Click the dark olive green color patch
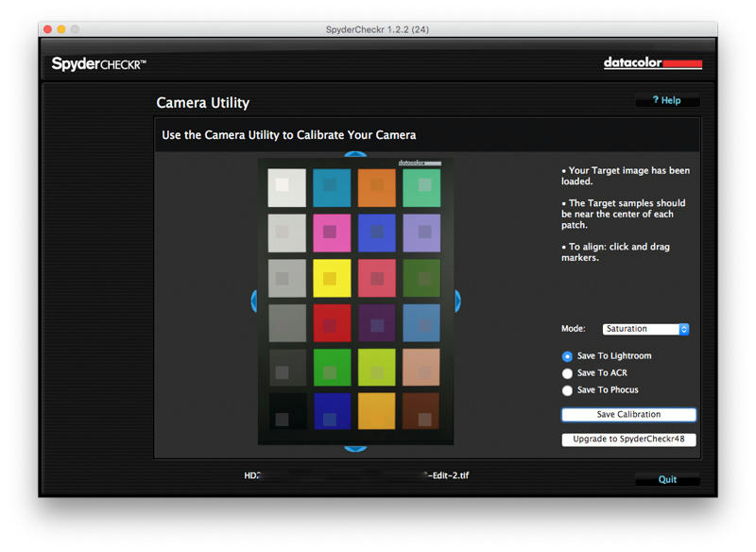Screen dimensions: 756x552 [x=421, y=278]
